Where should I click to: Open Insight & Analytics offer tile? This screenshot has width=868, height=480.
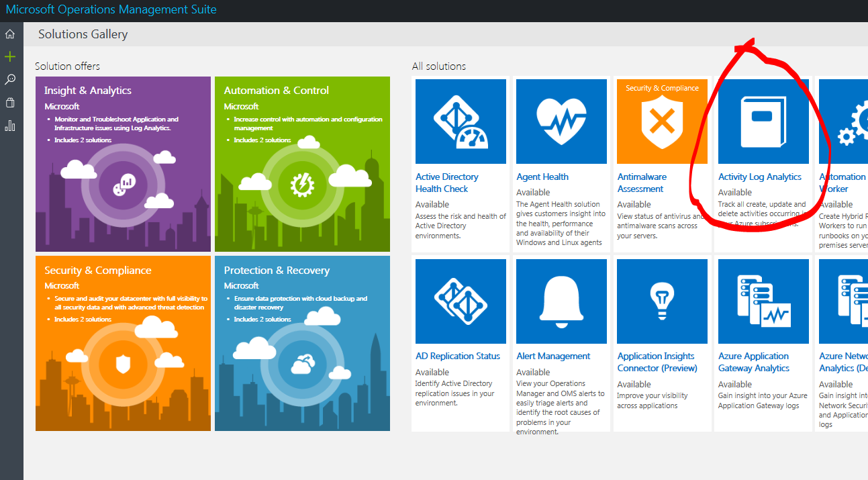123,164
